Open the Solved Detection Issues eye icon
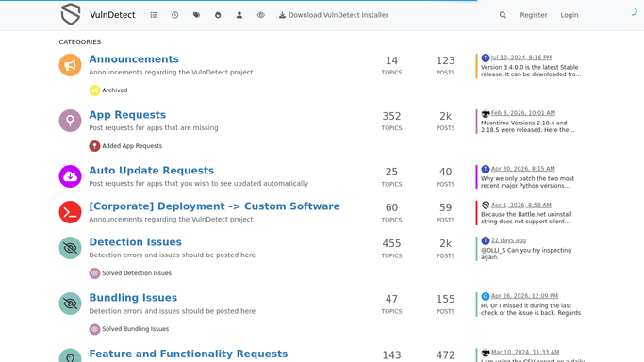644x362 pixels. tap(94, 273)
